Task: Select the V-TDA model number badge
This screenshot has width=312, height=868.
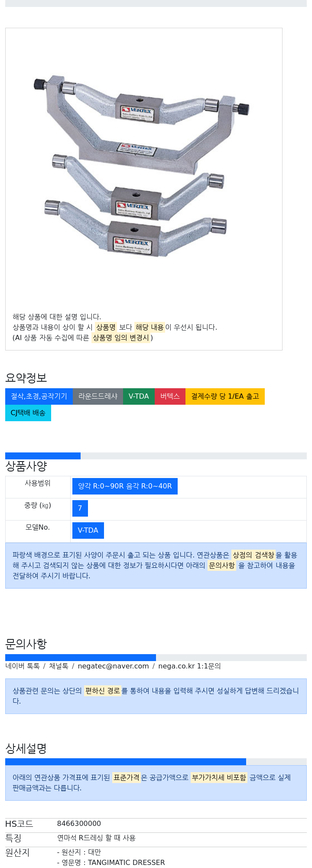Action: 88,531
